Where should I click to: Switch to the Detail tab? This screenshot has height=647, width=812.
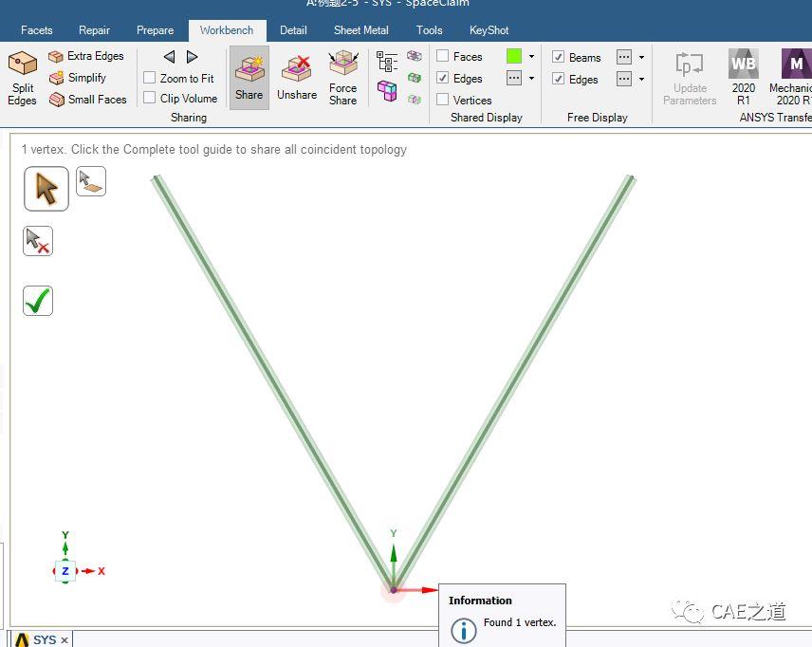point(293,30)
